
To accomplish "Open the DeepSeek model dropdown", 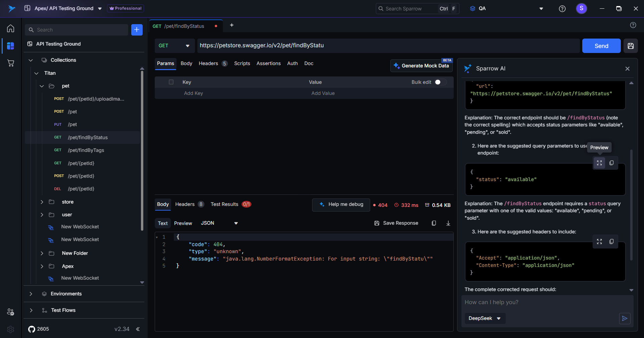I will 485,318.
